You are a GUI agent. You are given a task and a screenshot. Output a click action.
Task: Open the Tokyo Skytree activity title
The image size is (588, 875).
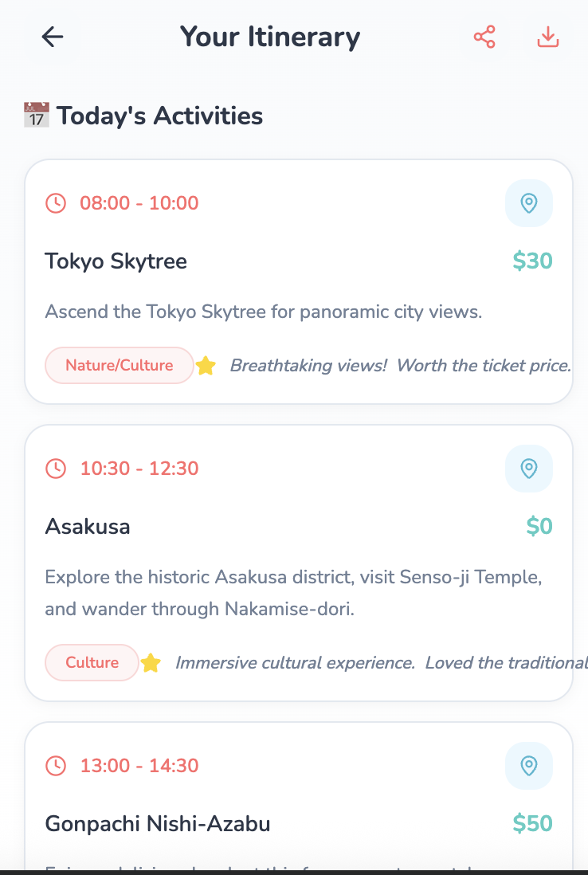(116, 261)
